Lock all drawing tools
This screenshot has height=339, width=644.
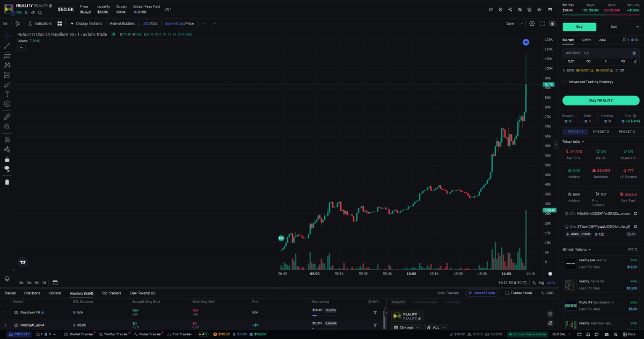7,159
